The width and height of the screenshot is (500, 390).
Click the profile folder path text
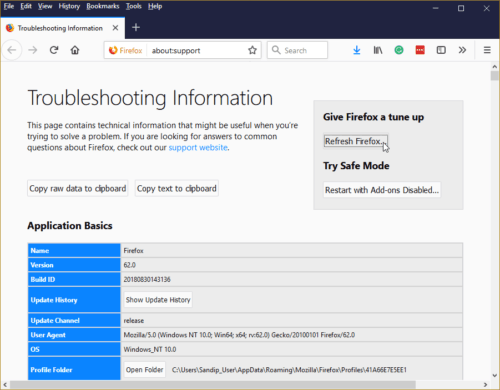pyautogui.click(x=289, y=370)
